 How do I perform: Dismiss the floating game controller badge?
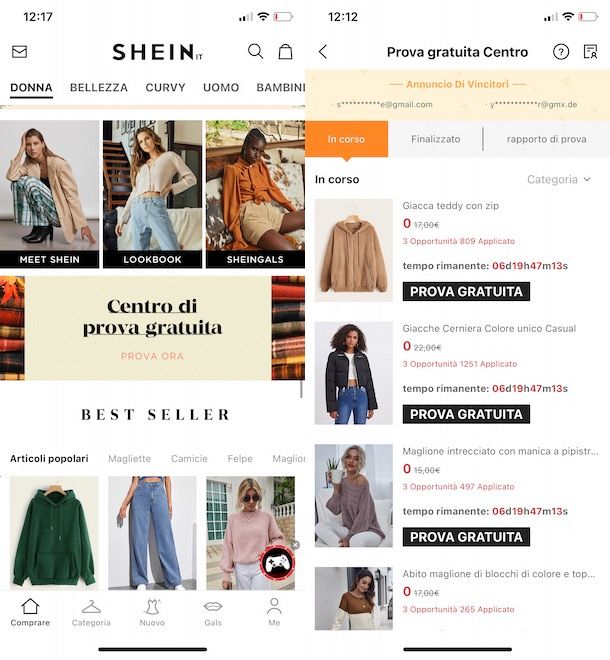pos(296,545)
